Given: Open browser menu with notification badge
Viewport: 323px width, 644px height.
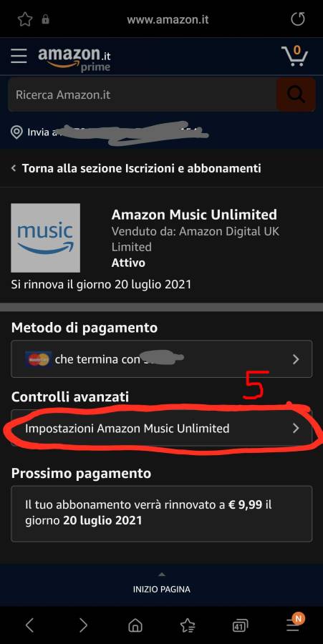Looking at the screenshot, I should pos(294,623).
